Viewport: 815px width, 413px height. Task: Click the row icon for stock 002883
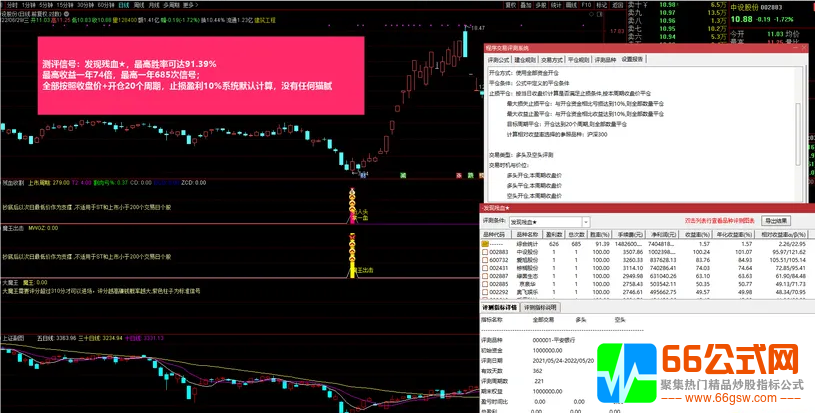485,252
